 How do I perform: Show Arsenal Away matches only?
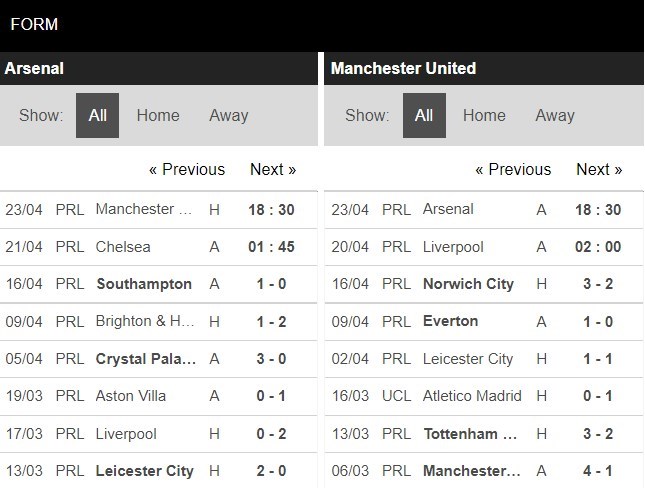(228, 115)
